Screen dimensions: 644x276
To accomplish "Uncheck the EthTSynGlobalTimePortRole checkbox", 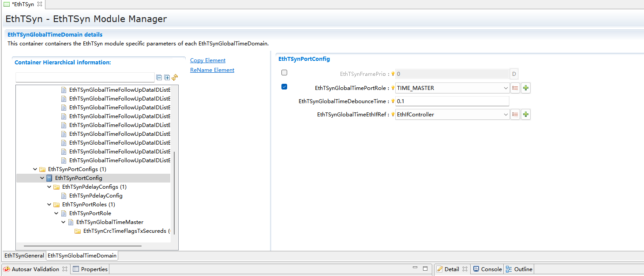I will click(284, 87).
